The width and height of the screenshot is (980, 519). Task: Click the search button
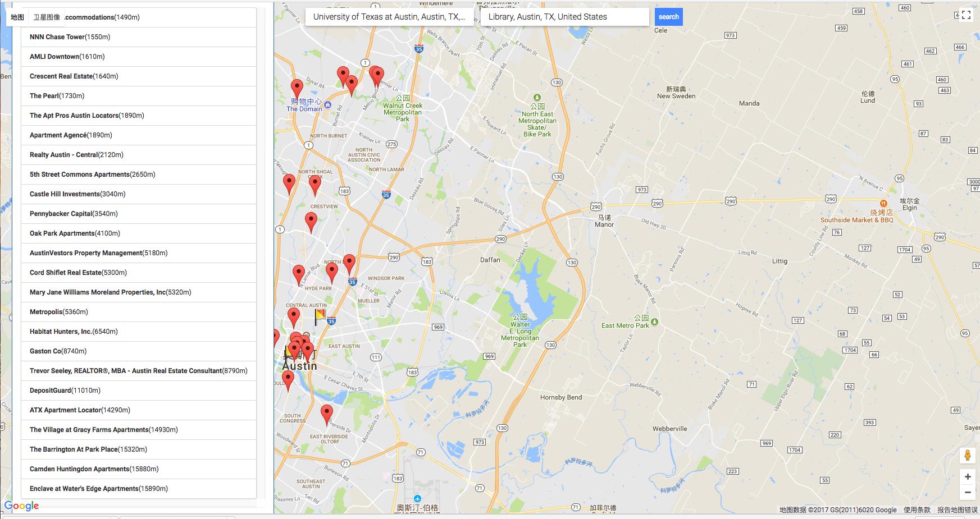pyautogui.click(x=669, y=17)
